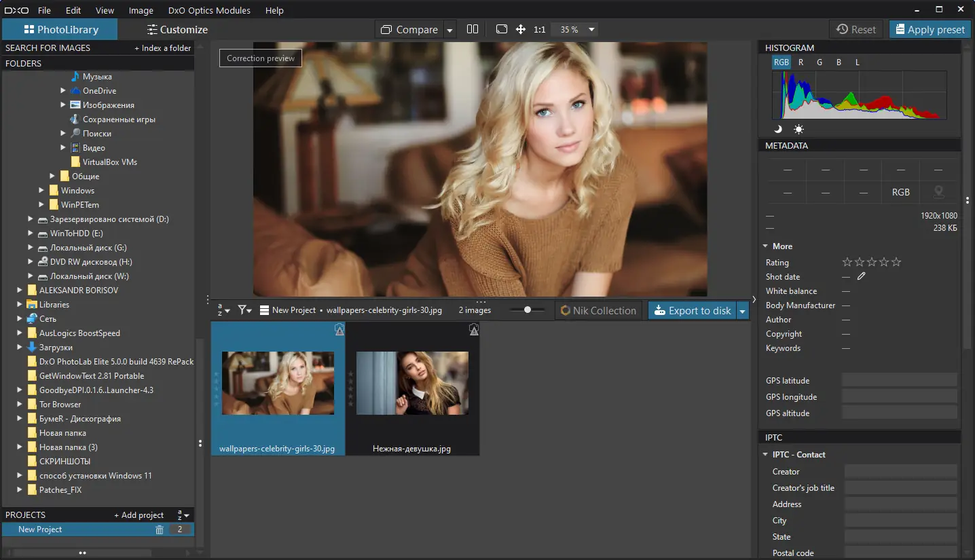This screenshot has height=560, width=975.
Task: Toggle highlight clipping sun icon
Action: coord(798,129)
